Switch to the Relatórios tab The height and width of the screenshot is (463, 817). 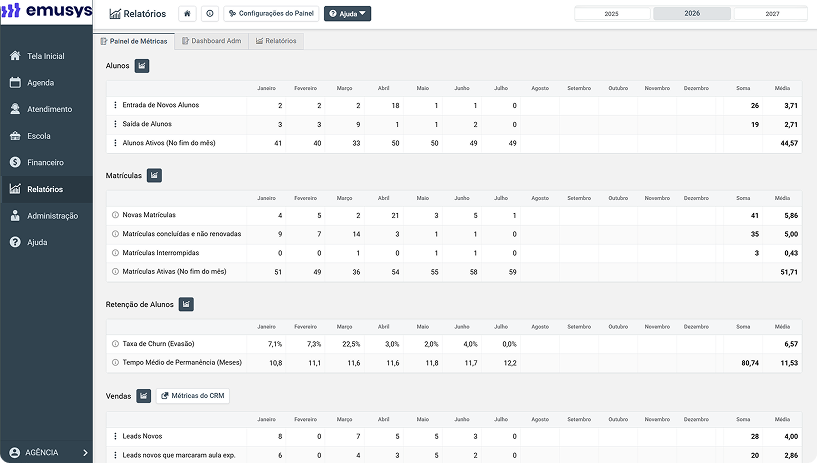pyautogui.click(x=276, y=41)
